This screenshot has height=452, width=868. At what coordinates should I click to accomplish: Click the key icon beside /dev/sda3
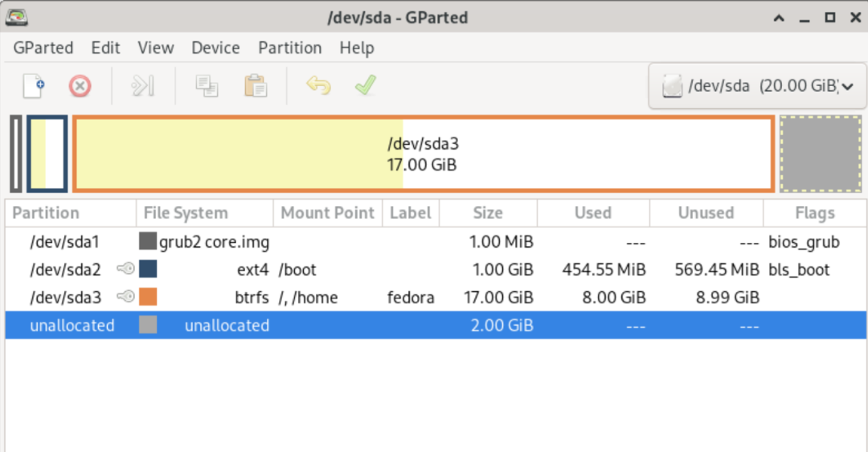pos(125,298)
